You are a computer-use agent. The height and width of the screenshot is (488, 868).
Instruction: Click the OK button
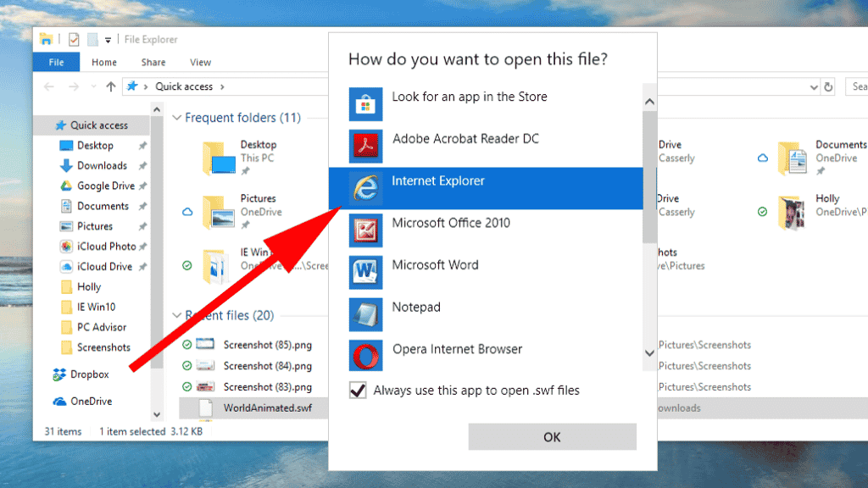tap(552, 437)
